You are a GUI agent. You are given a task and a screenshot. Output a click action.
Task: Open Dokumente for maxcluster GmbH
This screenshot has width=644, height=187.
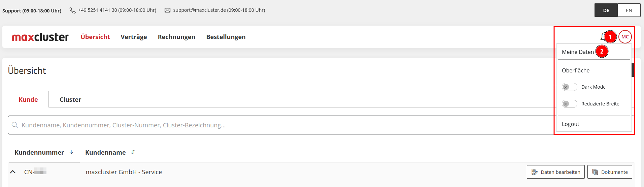(610, 172)
